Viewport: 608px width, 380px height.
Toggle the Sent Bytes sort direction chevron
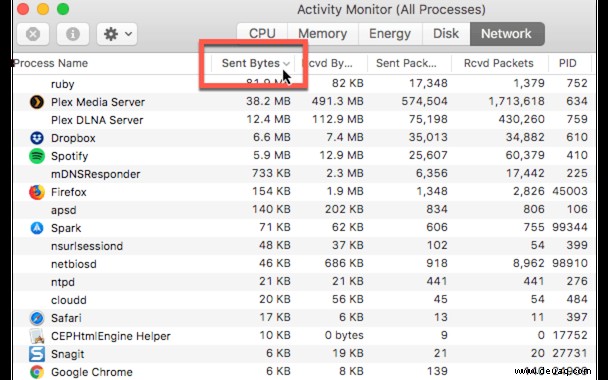point(286,64)
